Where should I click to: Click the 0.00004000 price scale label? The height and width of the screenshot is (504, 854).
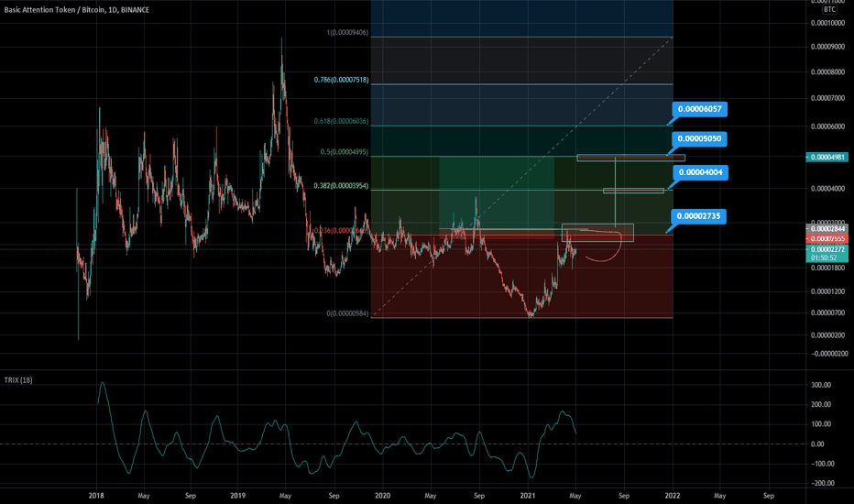coord(827,189)
